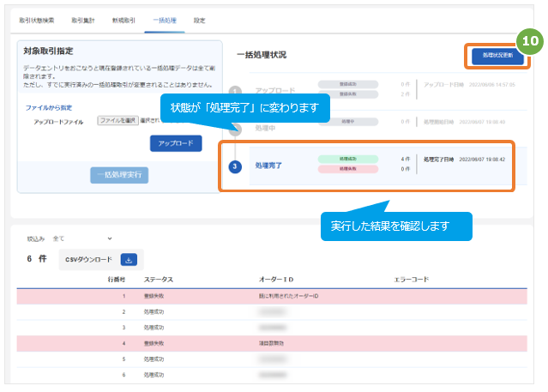Select row 2 with 処理成功 status
Screen dimensions: 548x392
click(272, 312)
